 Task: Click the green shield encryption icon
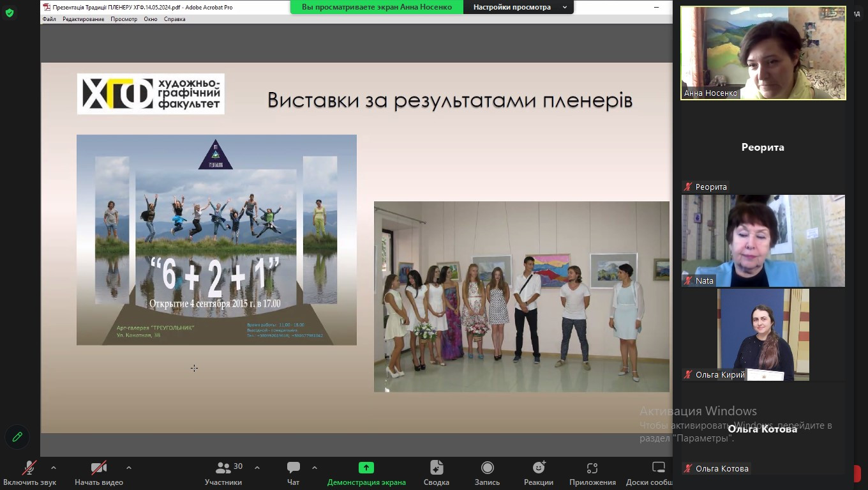click(9, 12)
